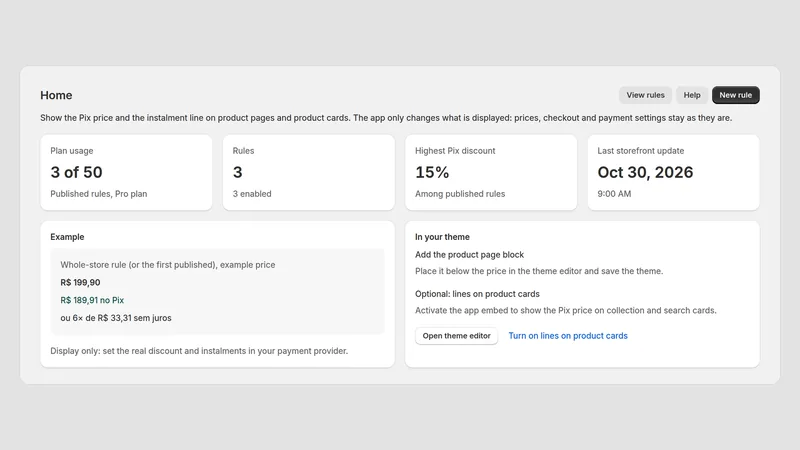The height and width of the screenshot is (450, 800).
Task: Click the R$ 189,91 no Pix price line
Action: [92, 300]
